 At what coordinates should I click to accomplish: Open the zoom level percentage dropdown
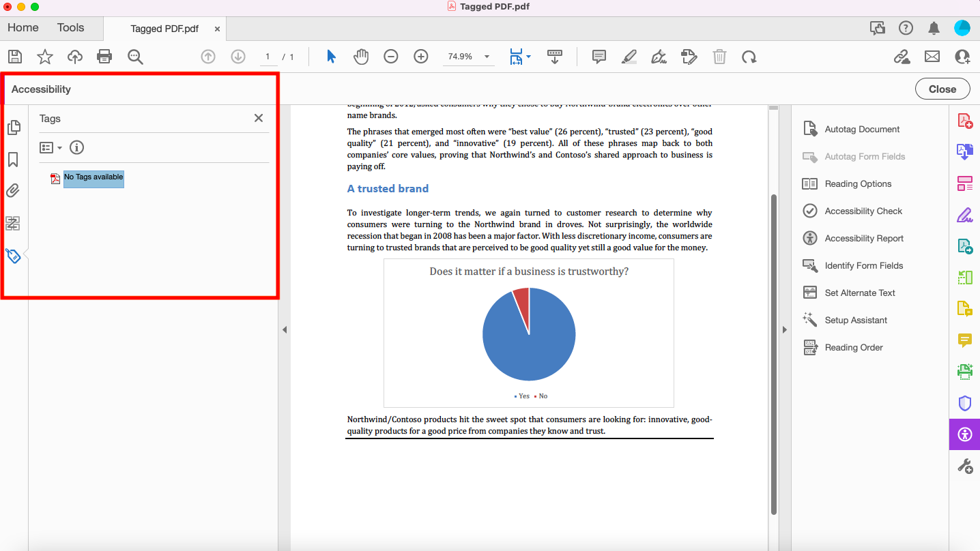coord(485,57)
